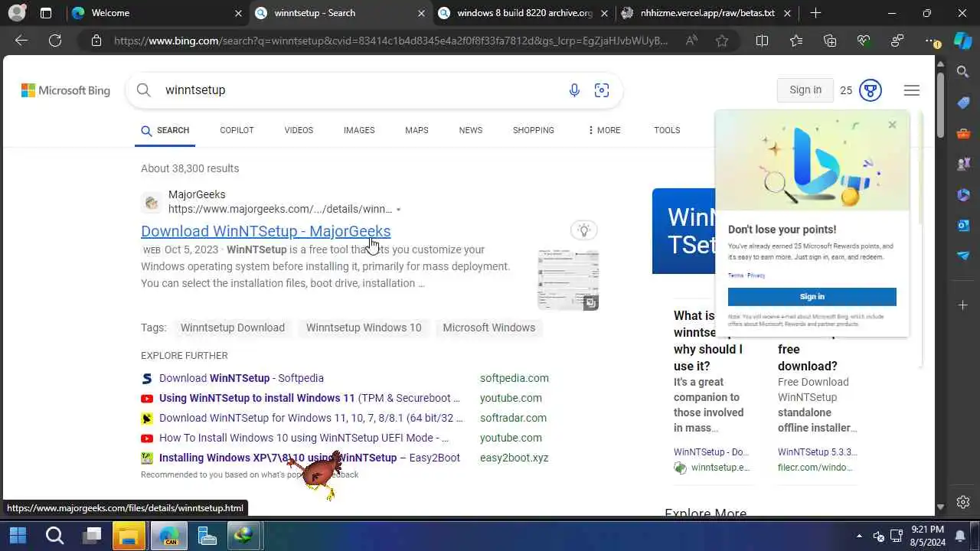Viewport: 980px width, 551px height.
Task: Click blue Sign in button in rewards popup
Action: (812, 297)
